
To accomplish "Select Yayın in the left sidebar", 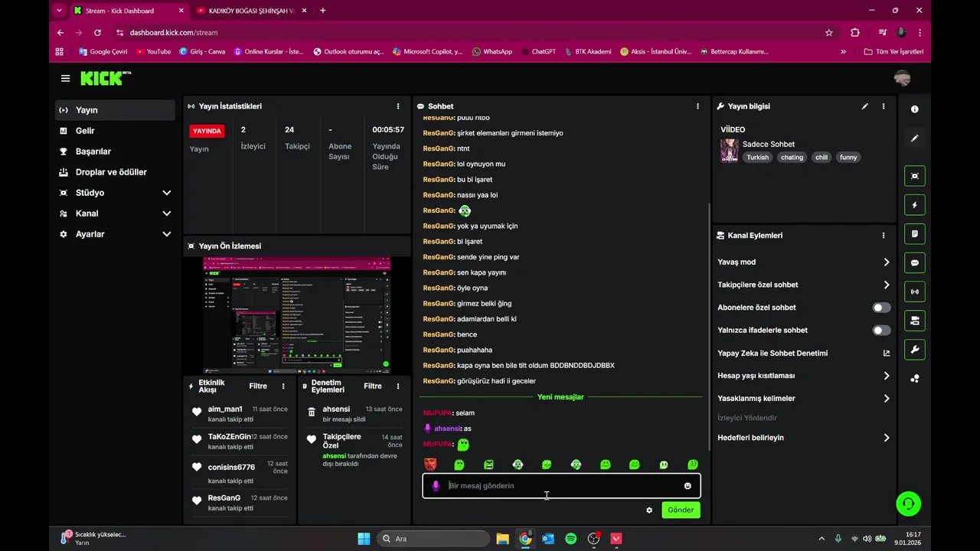I will (115, 110).
